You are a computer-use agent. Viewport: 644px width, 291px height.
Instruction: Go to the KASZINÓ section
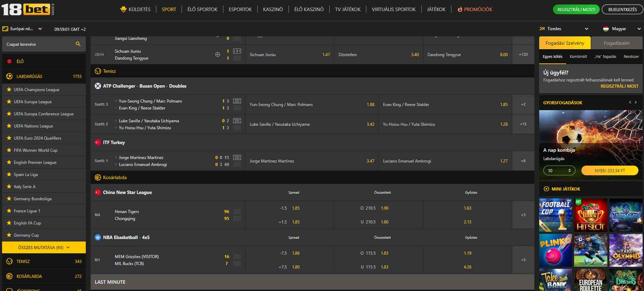tap(273, 9)
